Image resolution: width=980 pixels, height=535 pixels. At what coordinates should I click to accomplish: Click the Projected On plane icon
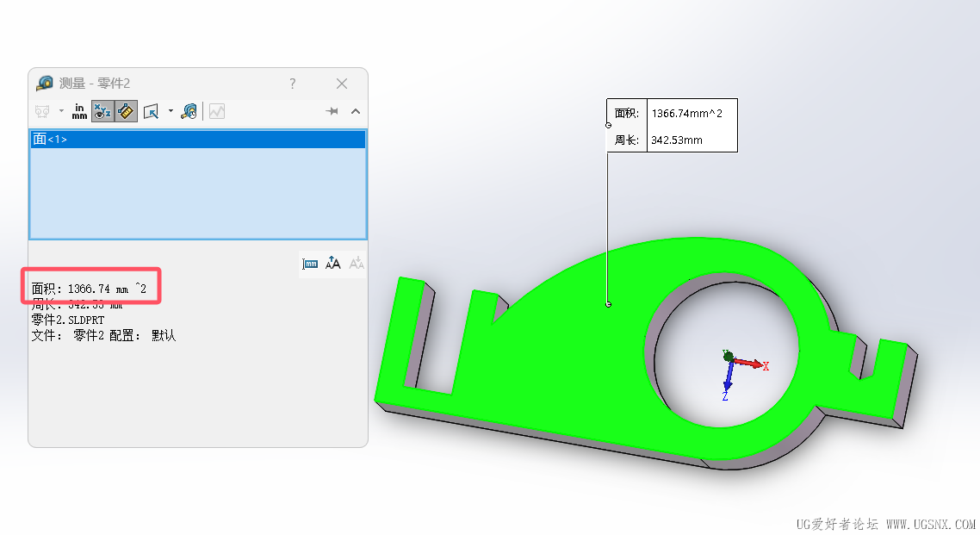[x=152, y=112]
